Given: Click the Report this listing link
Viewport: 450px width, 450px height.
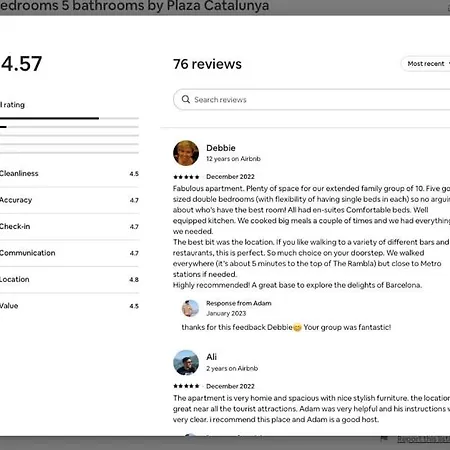Looking at the screenshot, I should click(423, 439).
